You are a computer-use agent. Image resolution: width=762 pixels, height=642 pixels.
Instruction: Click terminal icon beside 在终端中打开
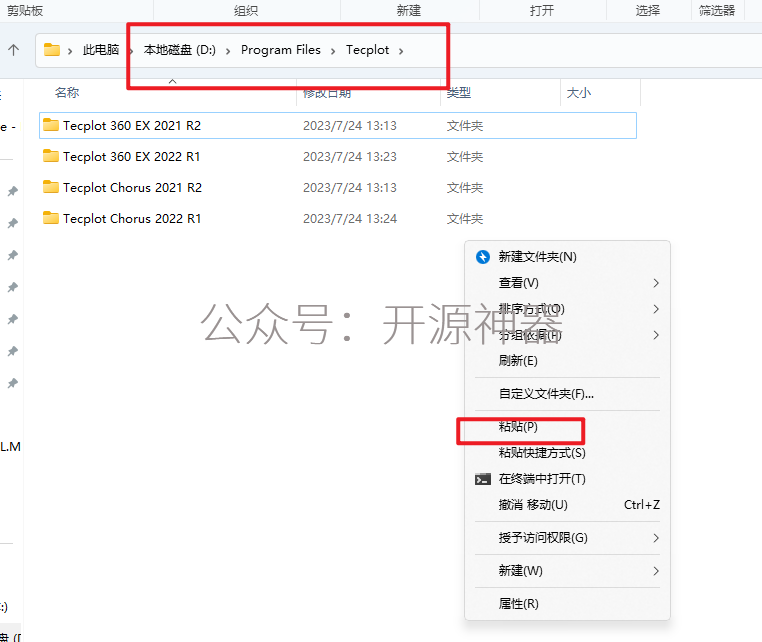click(x=483, y=479)
